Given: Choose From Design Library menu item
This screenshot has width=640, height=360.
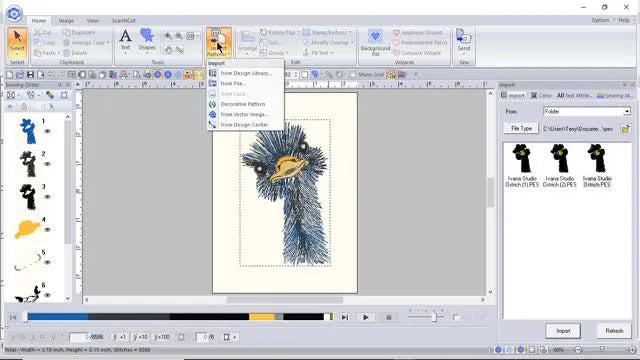Looking at the screenshot, I should 245,73.
